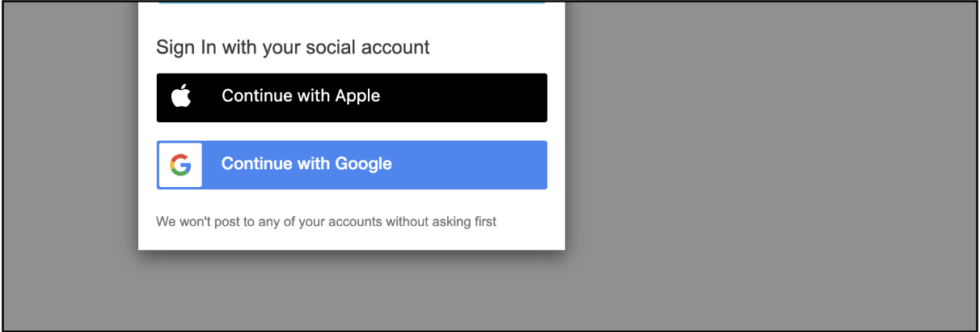Click the "Continue with Google" label text
980x332 pixels.
(x=306, y=164)
